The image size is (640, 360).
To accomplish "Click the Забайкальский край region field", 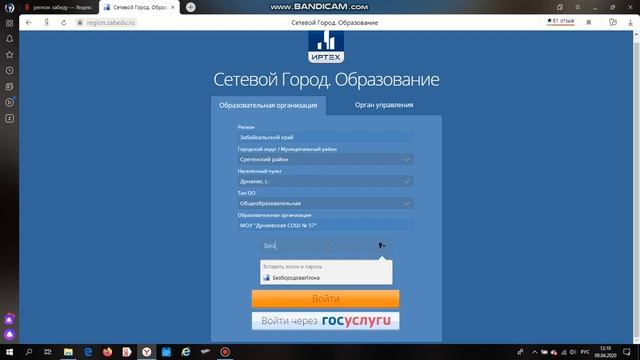I will click(326, 137).
